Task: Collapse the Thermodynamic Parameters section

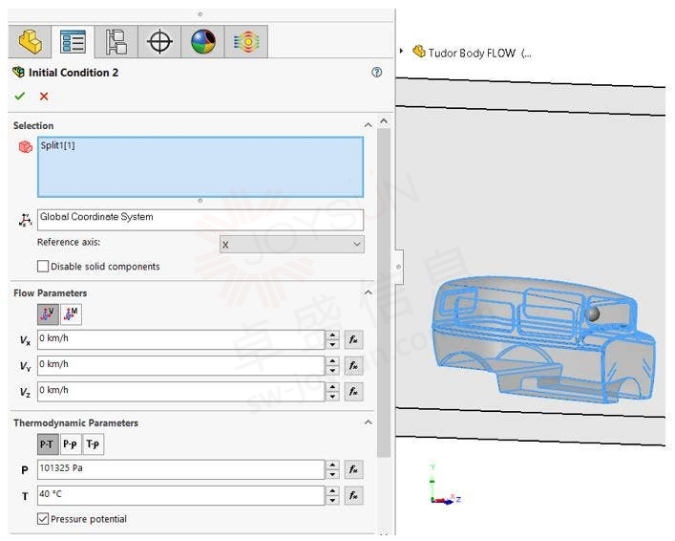Action: point(368,423)
